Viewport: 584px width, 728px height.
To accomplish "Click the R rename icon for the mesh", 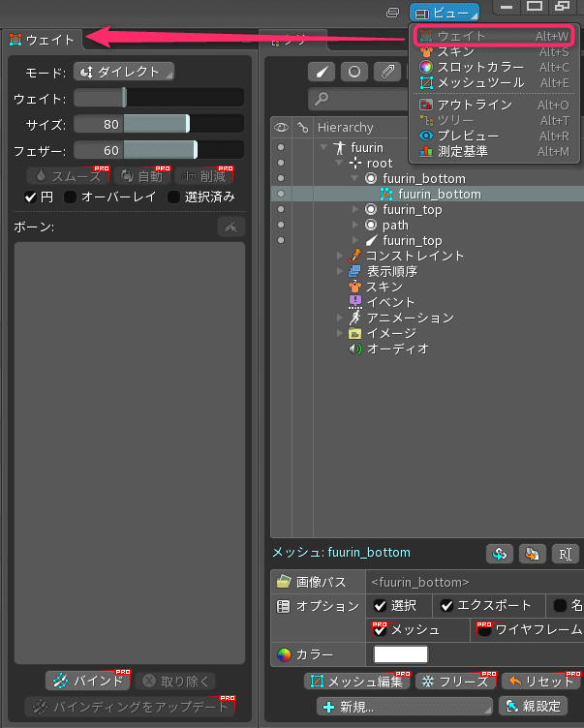I will [565, 553].
